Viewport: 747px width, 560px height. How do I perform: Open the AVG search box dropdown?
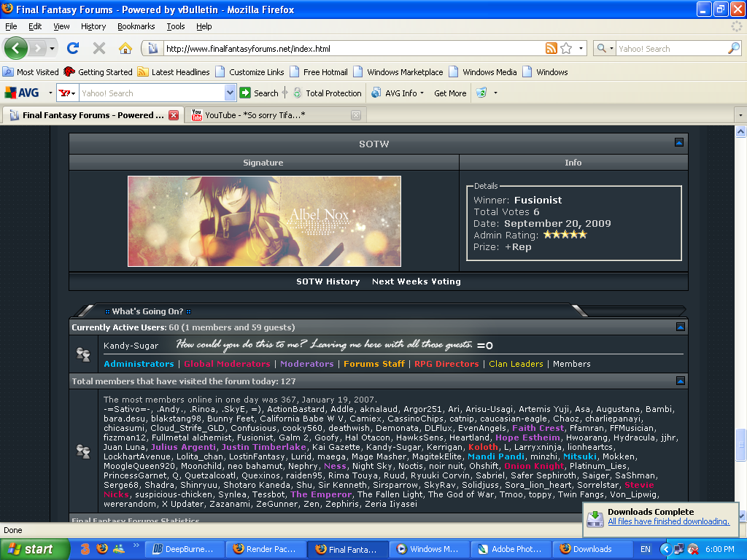[231, 93]
